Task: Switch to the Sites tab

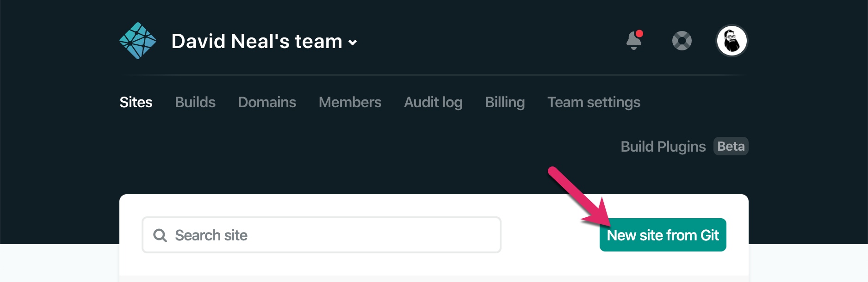Action: [136, 102]
